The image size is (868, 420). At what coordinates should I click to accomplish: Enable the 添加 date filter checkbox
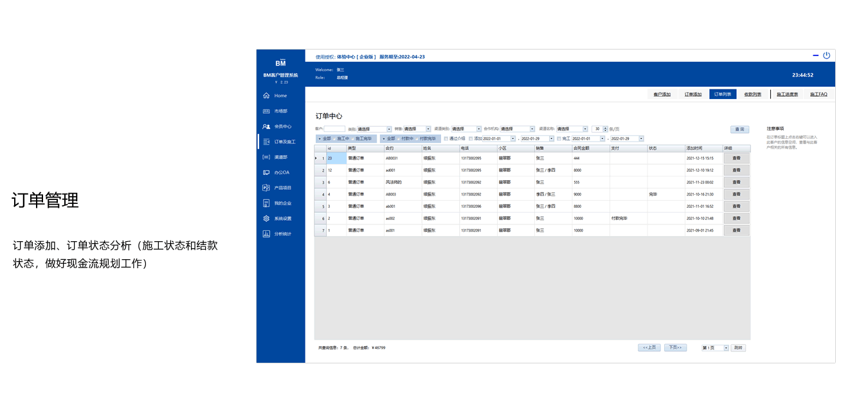pyautogui.click(x=471, y=138)
